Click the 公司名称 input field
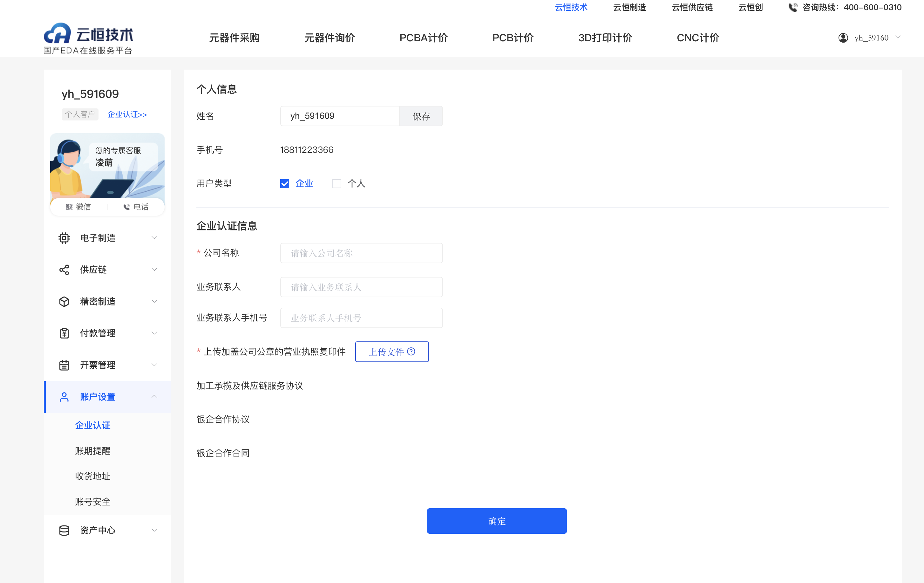Image resolution: width=924 pixels, height=583 pixels. pos(362,253)
